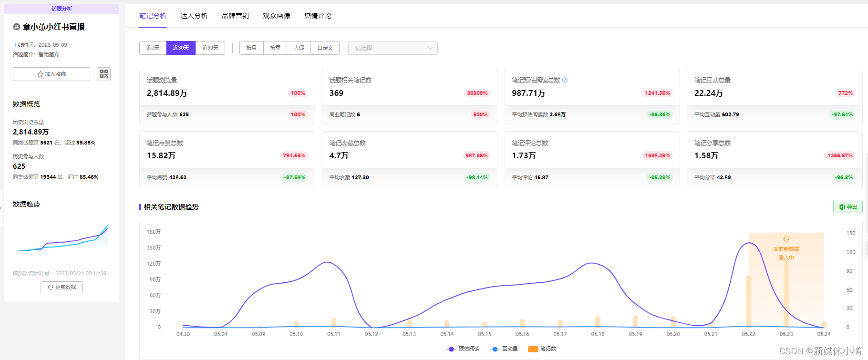The image size is (868, 360).
Task: Toggle the 笔记数 legend series
Action: [542, 349]
